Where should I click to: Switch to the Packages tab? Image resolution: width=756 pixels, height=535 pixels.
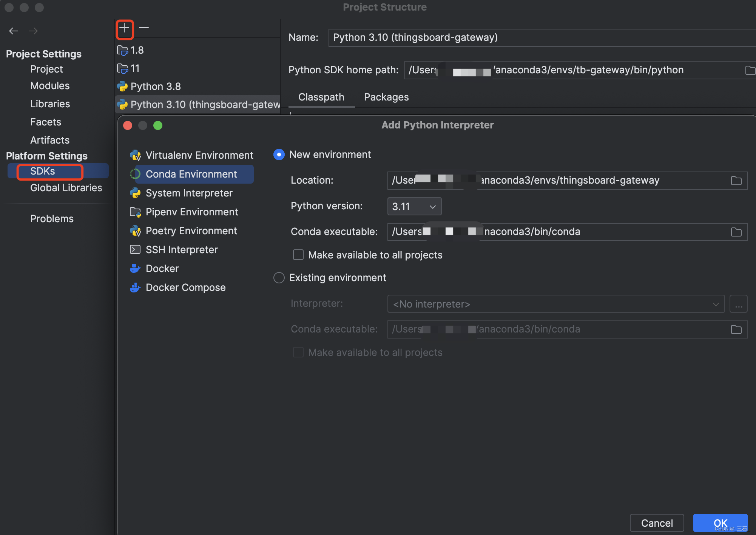tap(386, 97)
